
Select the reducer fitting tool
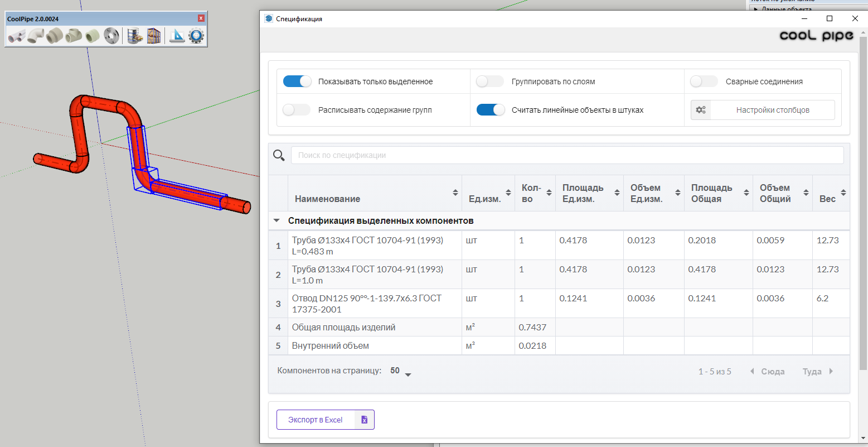point(55,36)
